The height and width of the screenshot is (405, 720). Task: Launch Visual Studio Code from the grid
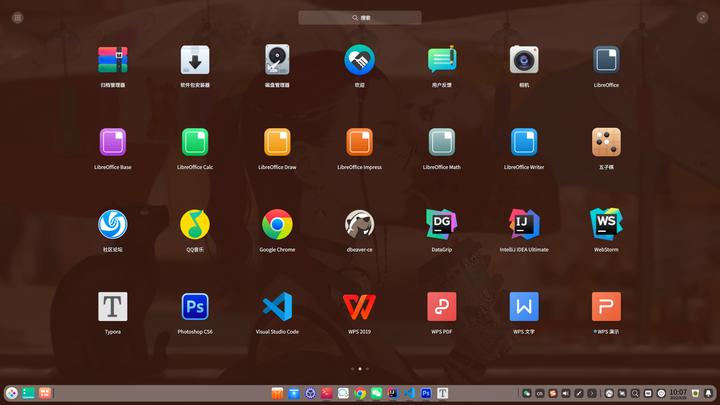[x=277, y=307]
